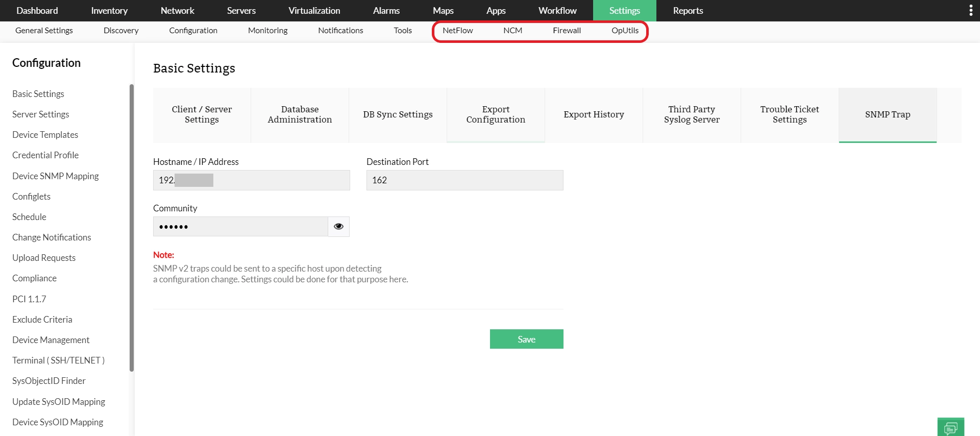
Task: Open Upload Requests in sidebar
Action: [x=44, y=258]
